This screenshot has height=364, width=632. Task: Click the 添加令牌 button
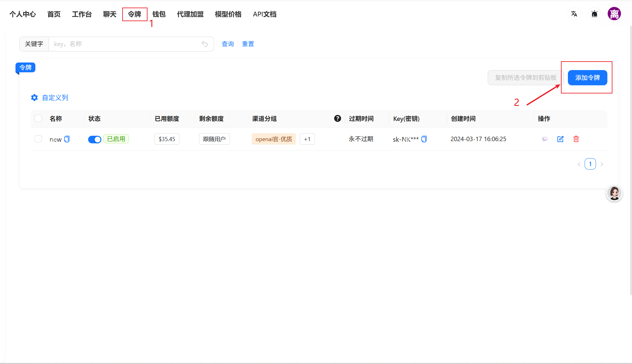tap(587, 78)
